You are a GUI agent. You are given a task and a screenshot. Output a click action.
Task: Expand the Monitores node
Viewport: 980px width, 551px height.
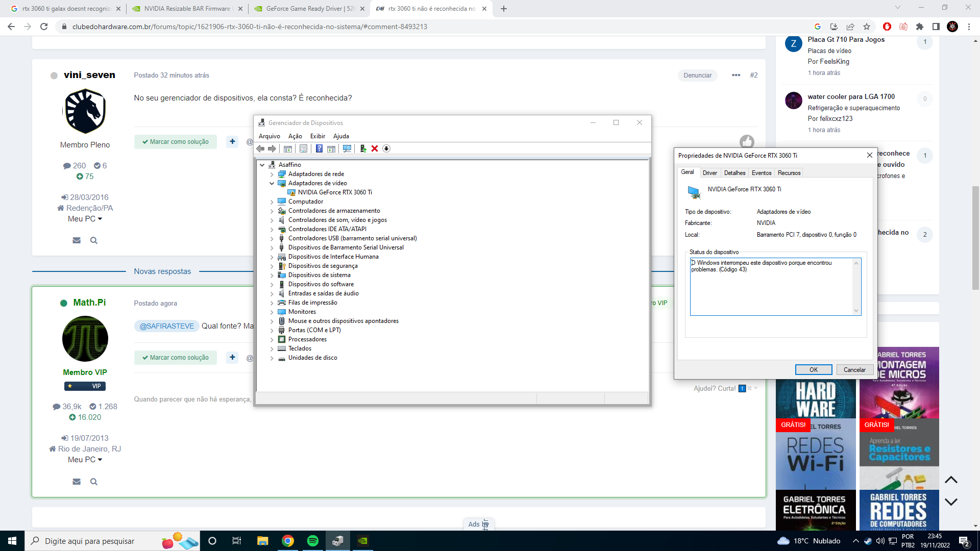(272, 312)
